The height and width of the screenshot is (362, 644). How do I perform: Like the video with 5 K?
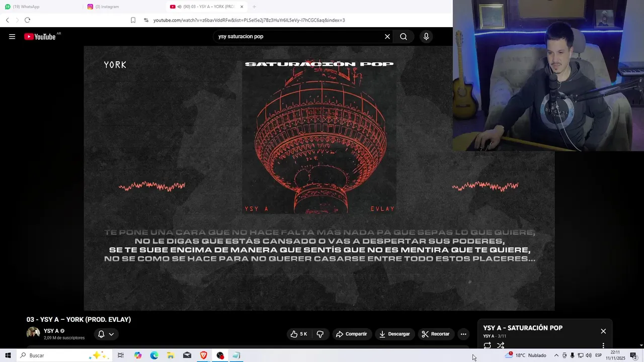pyautogui.click(x=299, y=334)
